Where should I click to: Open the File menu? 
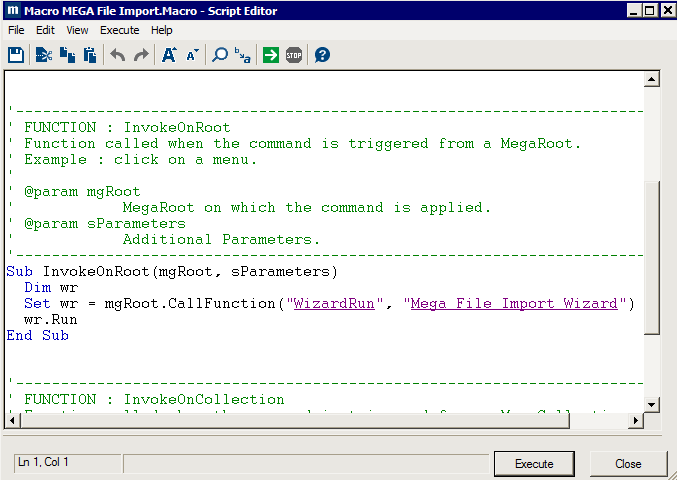tap(16, 30)
